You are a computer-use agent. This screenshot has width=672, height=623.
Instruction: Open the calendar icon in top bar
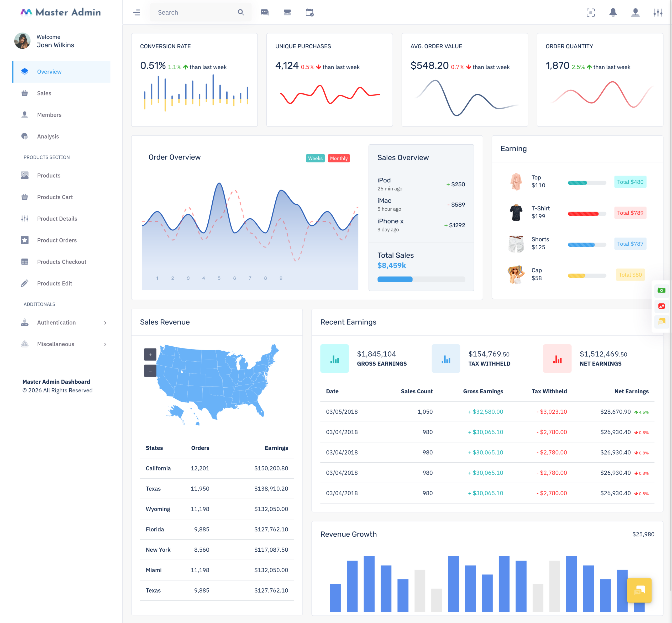click(309, 13)
